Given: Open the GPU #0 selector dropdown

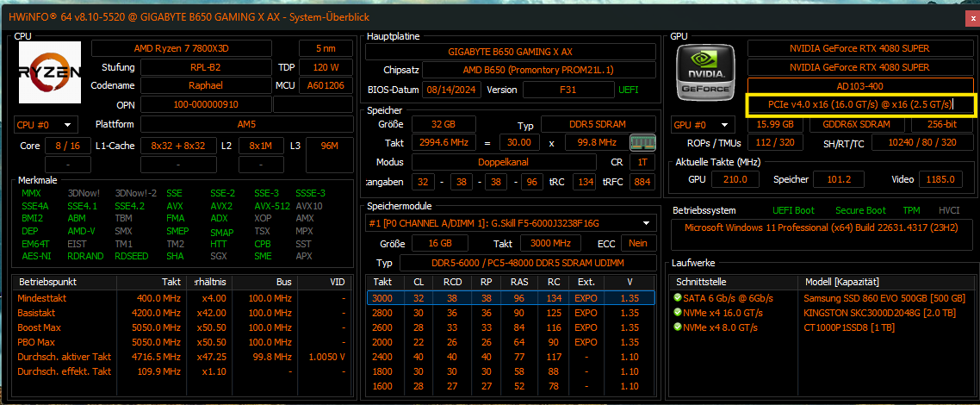Looking at the screenshot, I should [703, 124].
